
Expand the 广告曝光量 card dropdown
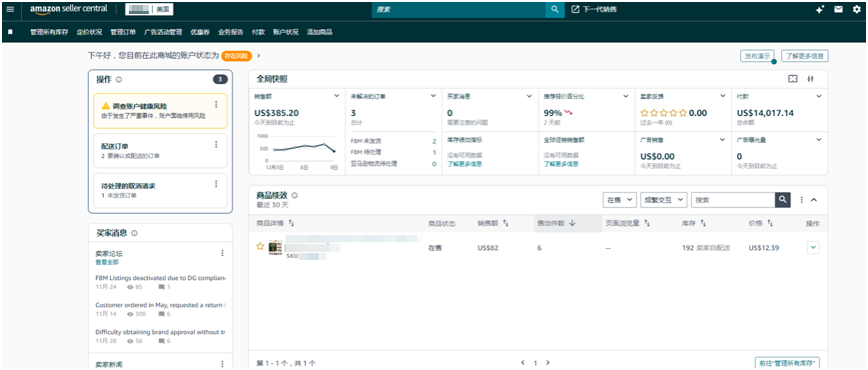(819, 140)
